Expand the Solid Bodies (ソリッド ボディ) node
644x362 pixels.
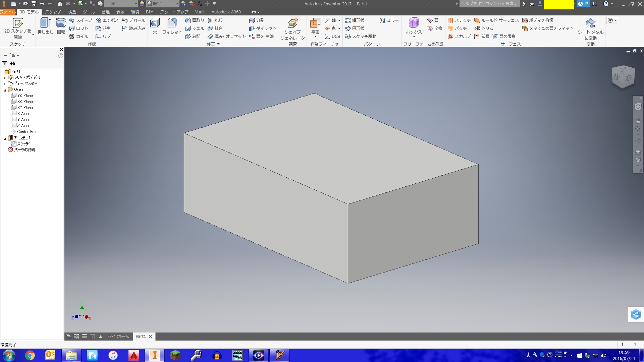point(4,77)
